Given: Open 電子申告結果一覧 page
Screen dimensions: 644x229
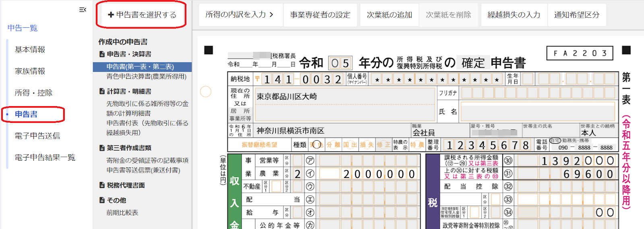Looking at the screenshot, I should (45, 157).
